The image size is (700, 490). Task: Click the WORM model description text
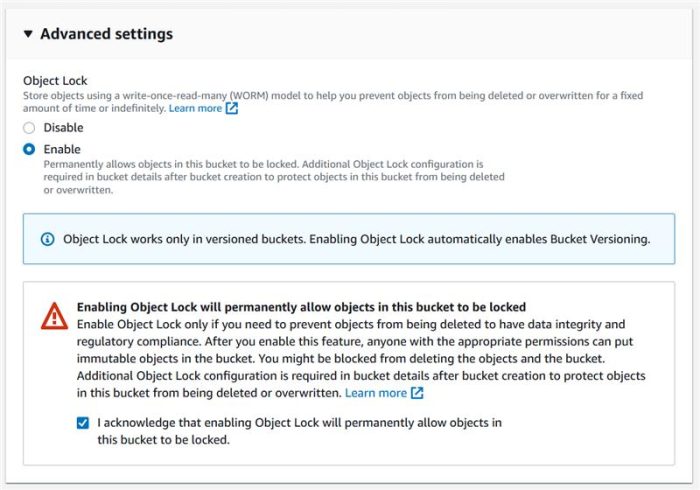point(333,102)
